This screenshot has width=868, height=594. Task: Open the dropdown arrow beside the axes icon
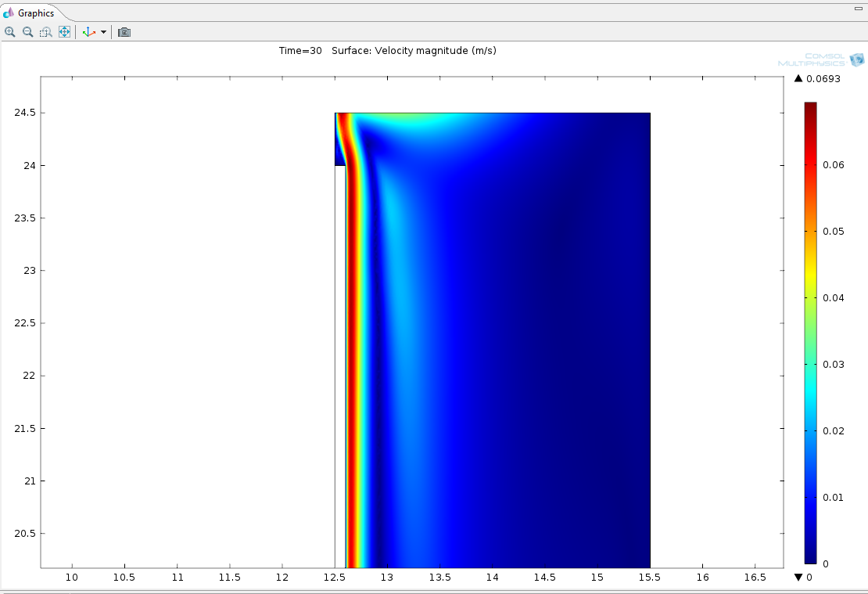coord(103,32)
